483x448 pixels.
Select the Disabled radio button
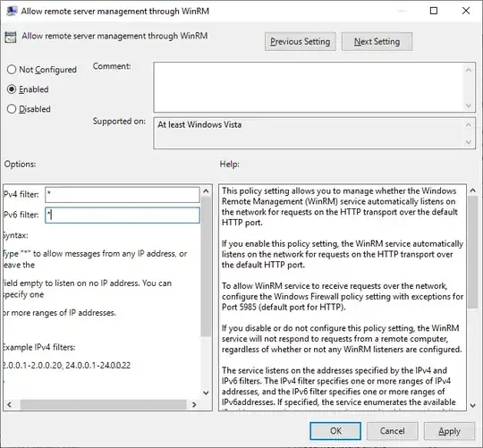12,109
